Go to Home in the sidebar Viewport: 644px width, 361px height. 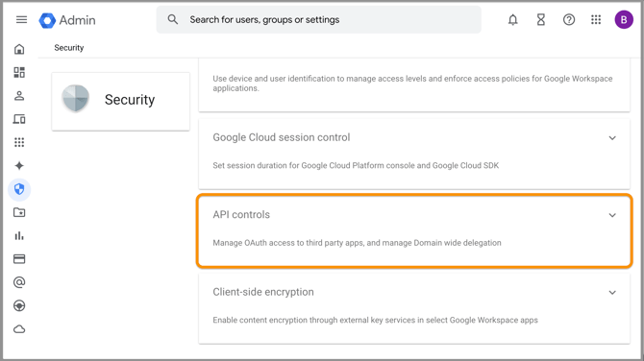(x=19, y=49)
